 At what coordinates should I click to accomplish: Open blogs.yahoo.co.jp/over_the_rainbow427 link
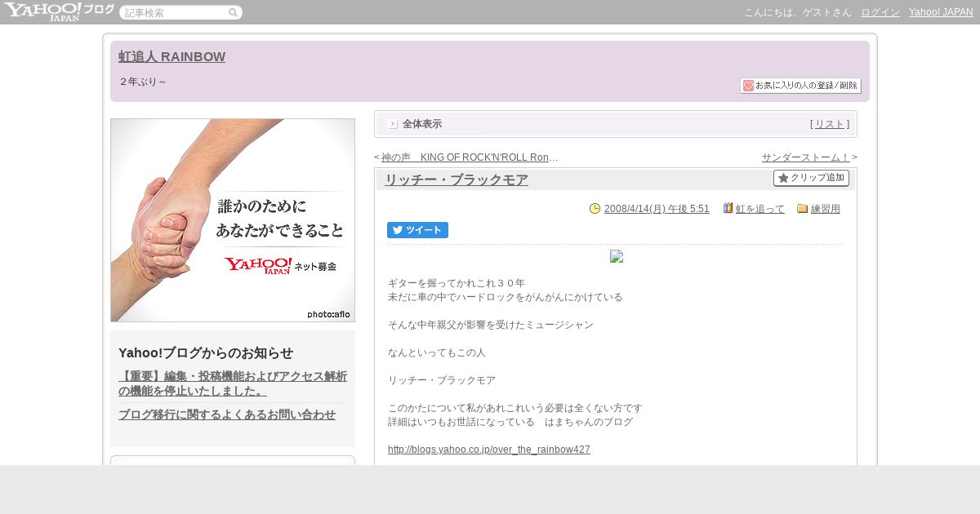(489, 450)
